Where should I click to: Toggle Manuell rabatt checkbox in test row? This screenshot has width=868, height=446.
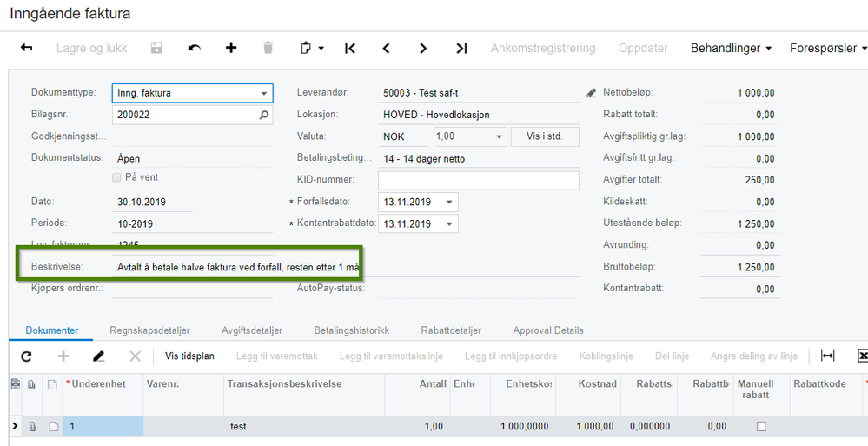coord(762,426)
